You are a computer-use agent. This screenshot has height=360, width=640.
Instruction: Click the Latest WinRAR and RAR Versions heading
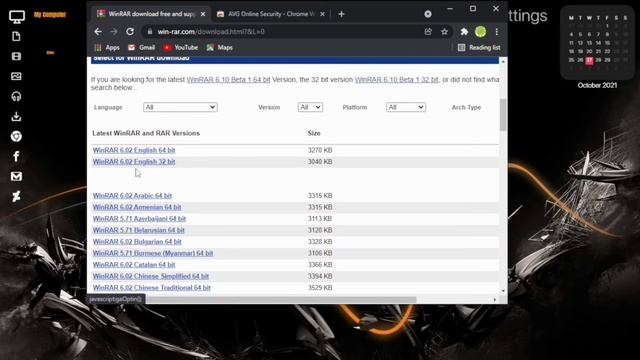tap(146, 133)
